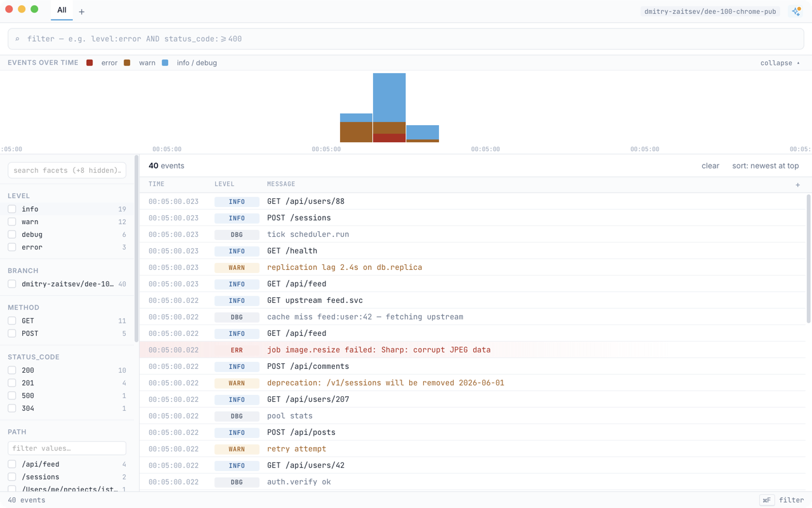The image size is (812, 508).
Task: Click the search facets input
Action: coord(67,170)
